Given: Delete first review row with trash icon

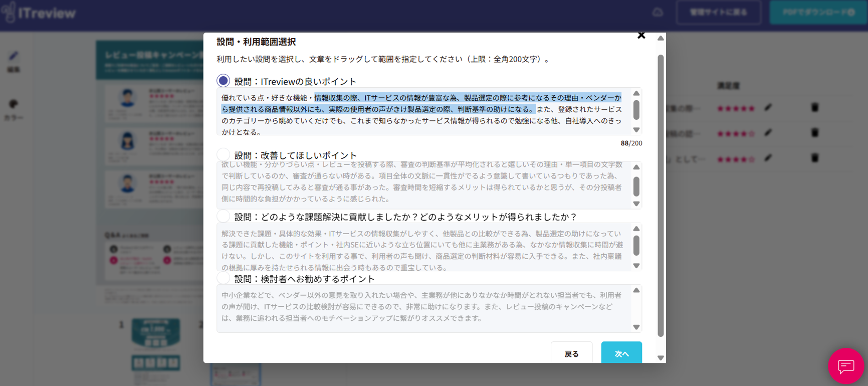Looking at the screenshot, I should tap(815, 107).
